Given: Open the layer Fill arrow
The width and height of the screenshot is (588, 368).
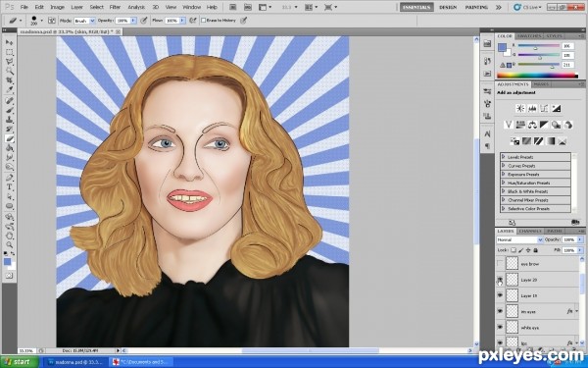Looking at the screenshot, I should [x=580, y=250].
